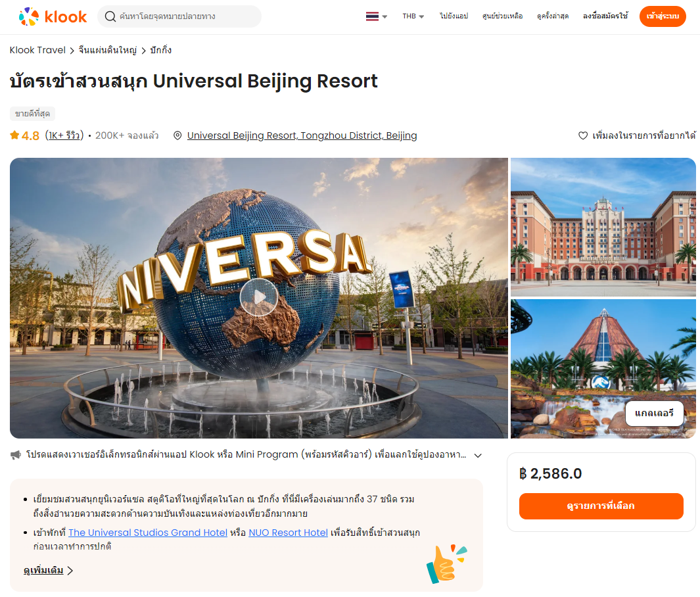Viewport: 700px width, 597px height.
Task: Click the orange เข้าสู่ระบบ login button
Action: pyautogui.click(x=663, y=16)
